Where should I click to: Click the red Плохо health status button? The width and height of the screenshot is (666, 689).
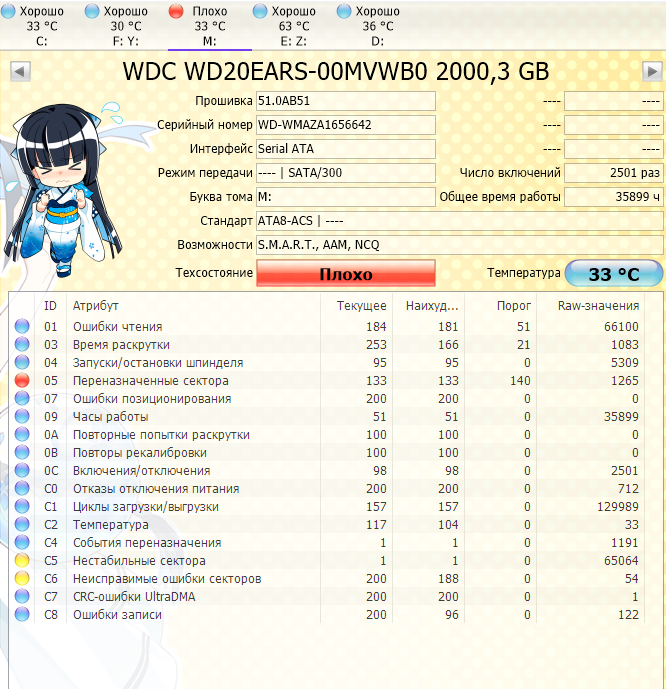[346, 273]
